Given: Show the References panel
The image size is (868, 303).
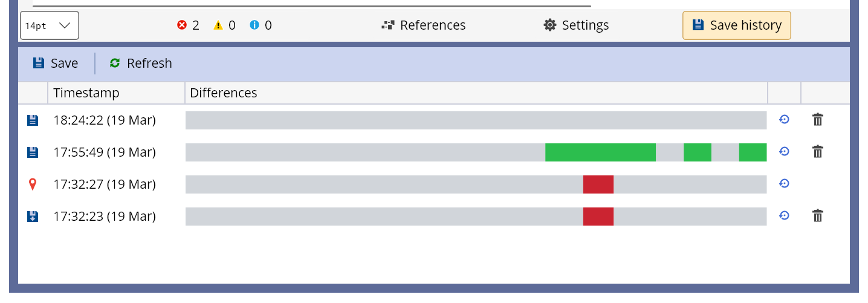Looking at the screenshot, I should pyautogui.click(x=424, y=25).
